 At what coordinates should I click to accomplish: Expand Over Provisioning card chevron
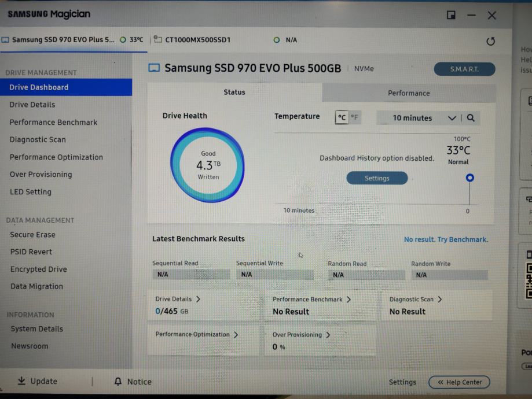(328, 335)
